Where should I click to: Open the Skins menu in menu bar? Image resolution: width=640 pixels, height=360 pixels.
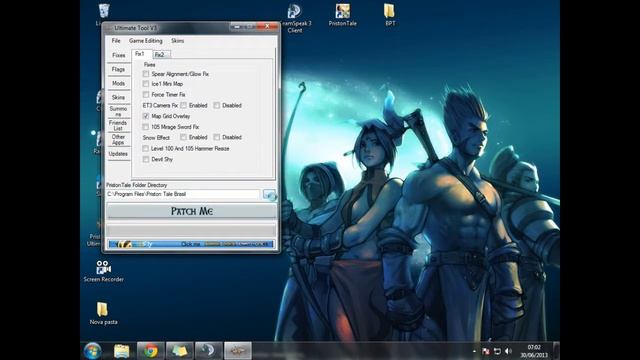pos(178,41)
